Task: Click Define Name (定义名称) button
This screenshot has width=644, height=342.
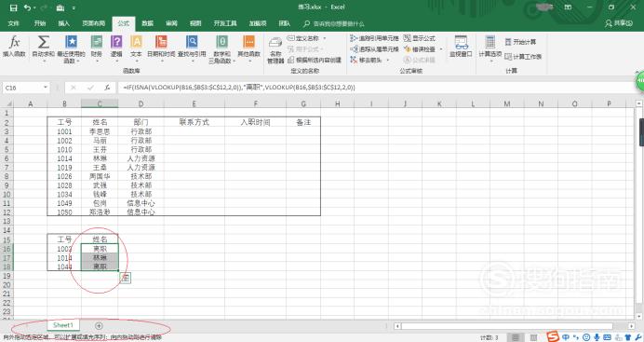Action: tap(303, 38)
